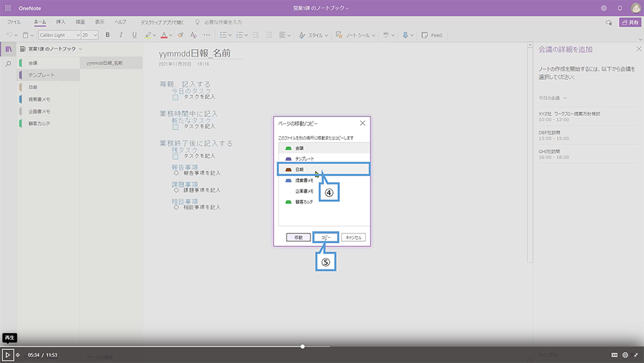Open the user account avatar
The width and height of the screenshot is (644, 363).
[x=636, y=8]
